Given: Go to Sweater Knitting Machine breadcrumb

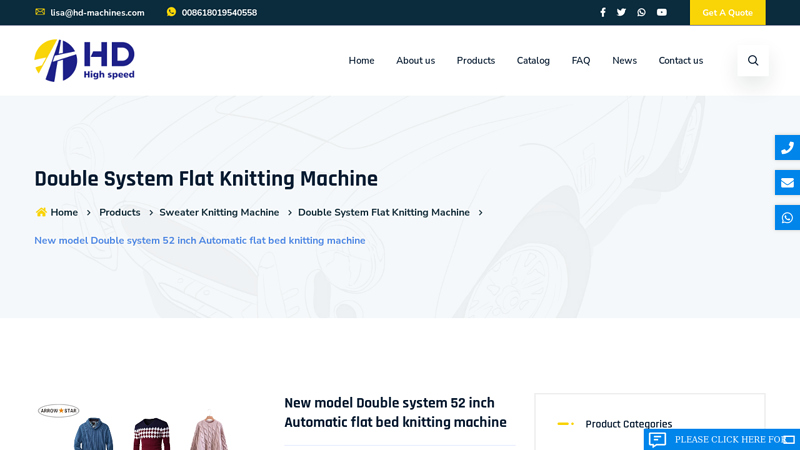Looking at the screenshot, I should (x=219, y=212).
